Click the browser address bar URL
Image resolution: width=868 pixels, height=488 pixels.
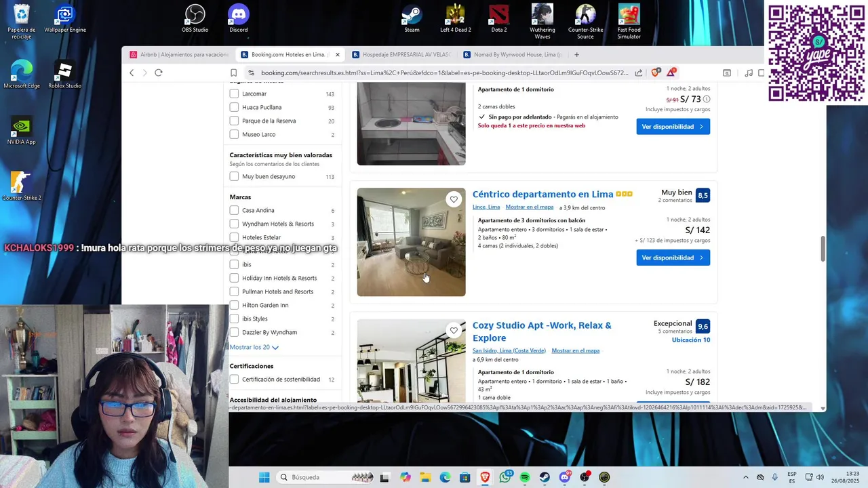click(444, 73)
